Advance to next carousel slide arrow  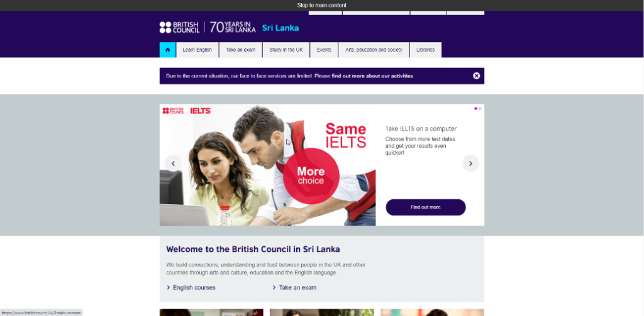tap(470, 163)
